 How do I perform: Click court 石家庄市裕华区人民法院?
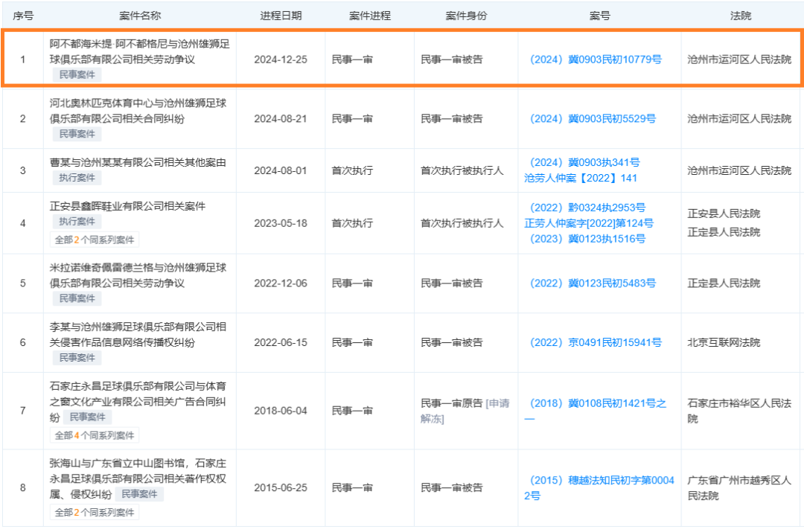[x=739, y=411]
